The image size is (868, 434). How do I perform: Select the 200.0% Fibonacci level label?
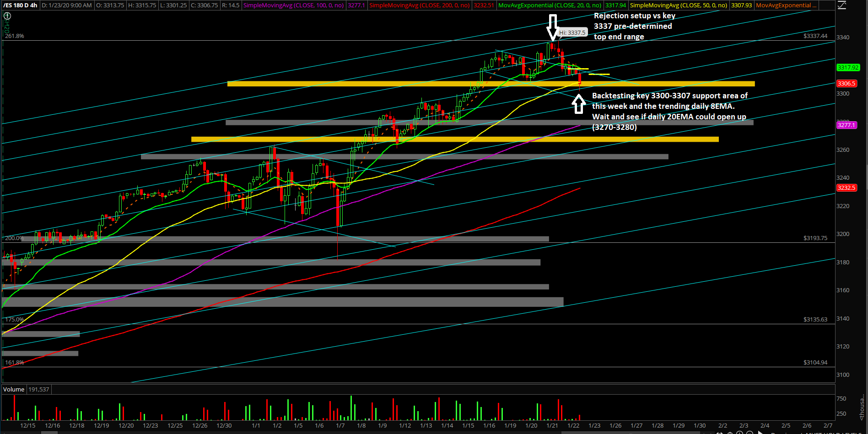tap(15, 238)
